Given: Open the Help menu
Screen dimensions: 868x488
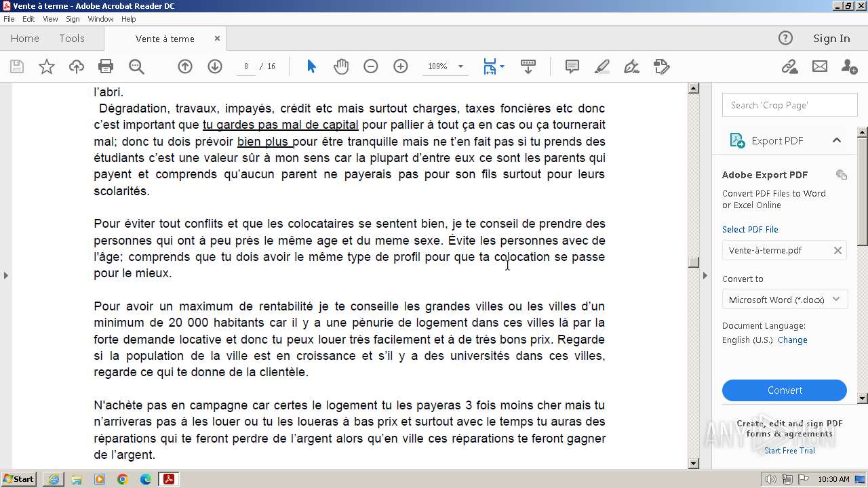Looking at the screenshot, I should tap(128, 19).
